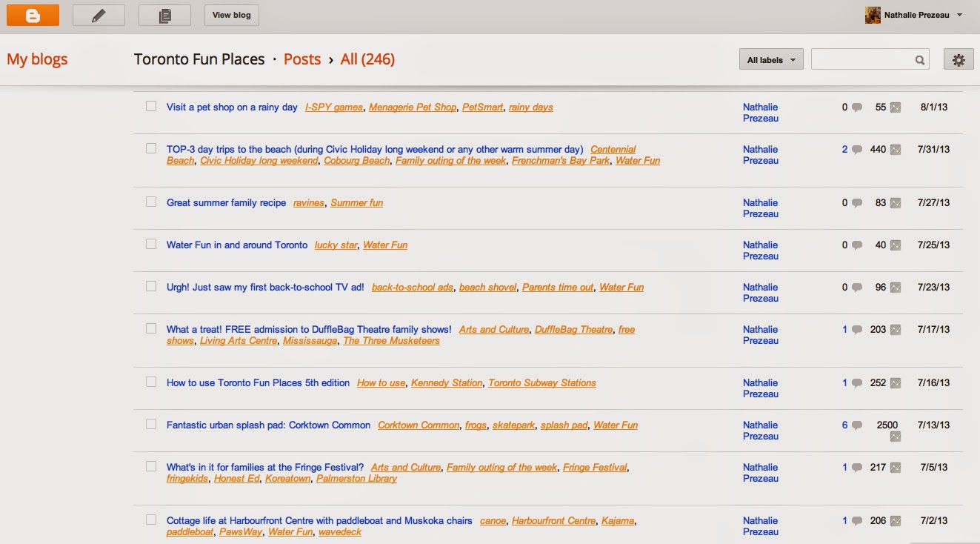Open the account dropdown arrow beside Nathalie Prezeau

[960, 15]
